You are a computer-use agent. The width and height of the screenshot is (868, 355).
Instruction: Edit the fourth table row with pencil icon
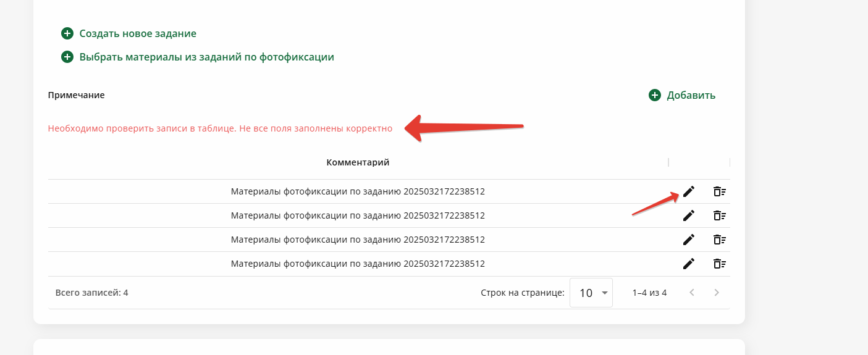tap(689, 264)
